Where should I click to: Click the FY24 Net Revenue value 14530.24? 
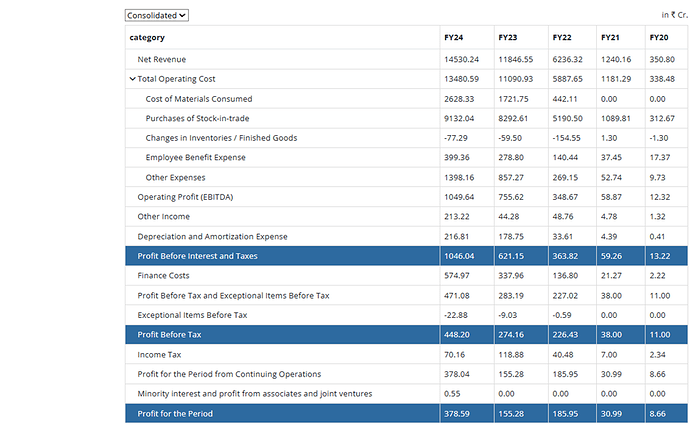[x=462, y=60]
